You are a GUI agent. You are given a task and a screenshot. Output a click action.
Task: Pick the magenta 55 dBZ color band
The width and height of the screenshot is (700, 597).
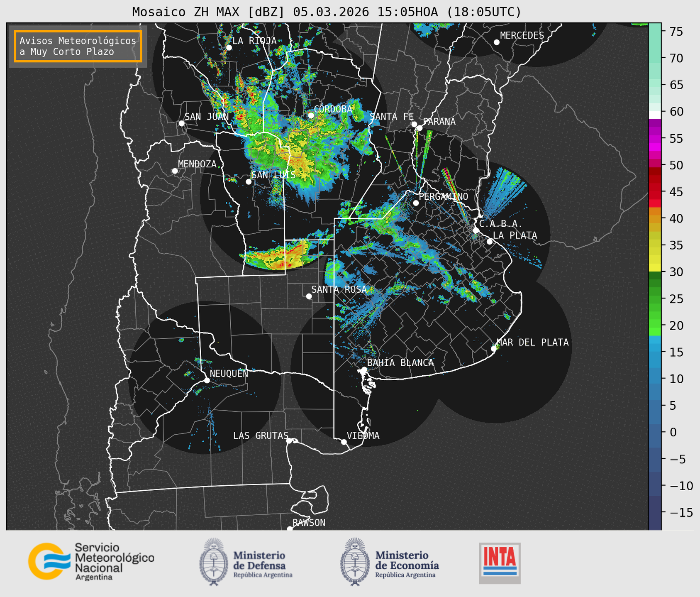pos(655,139)
